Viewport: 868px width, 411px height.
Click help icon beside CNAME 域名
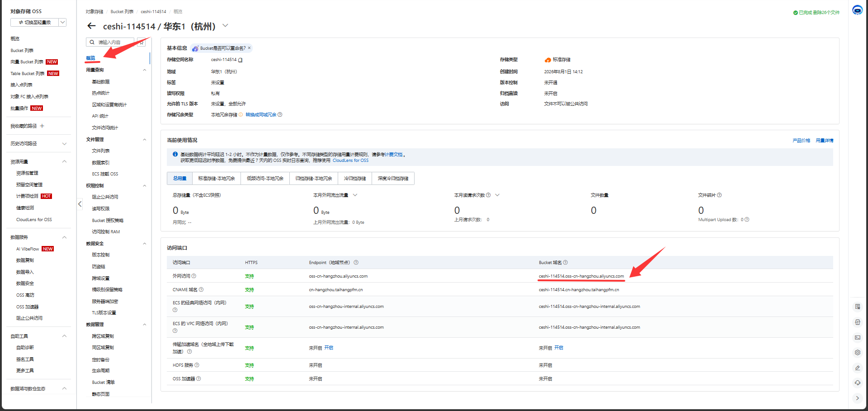point(201,290)
